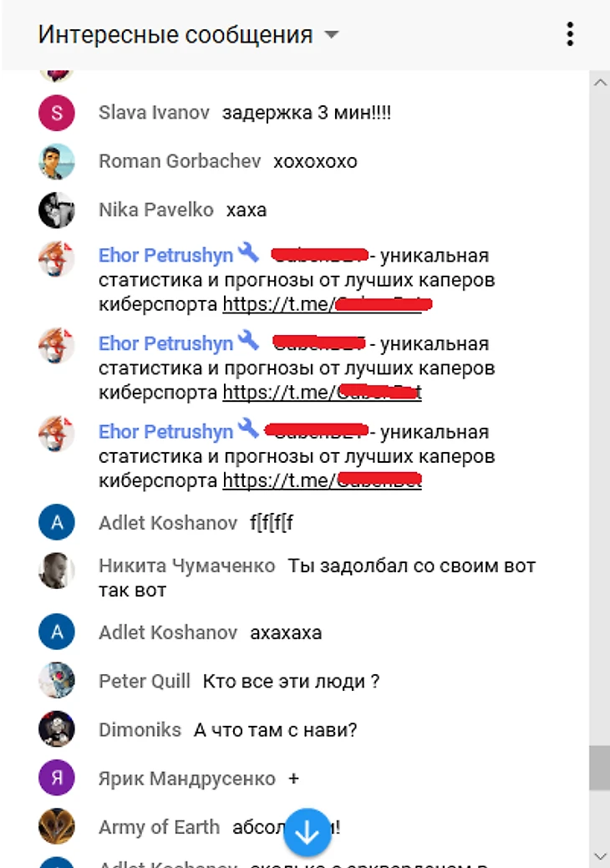This screenshot has width=610, height=868.
Task: Click Nika Pavelko's avatar image
Action: tap(57, 211)
